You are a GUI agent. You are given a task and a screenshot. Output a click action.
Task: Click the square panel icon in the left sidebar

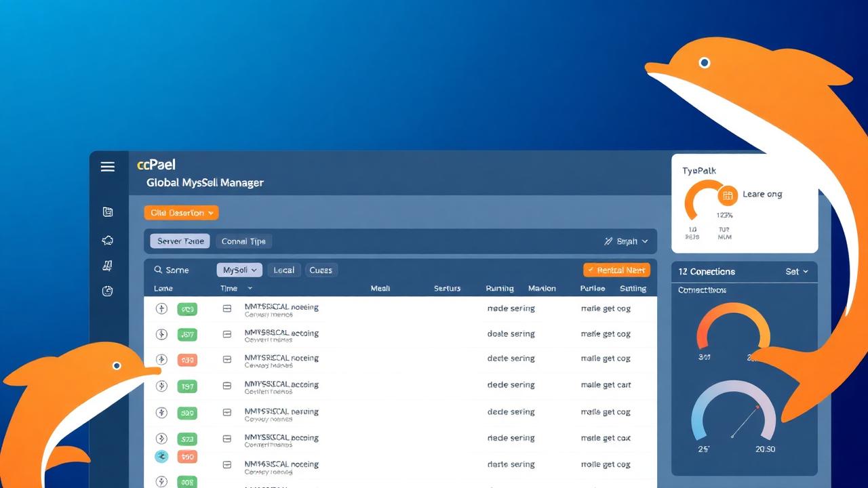point(107,212)
